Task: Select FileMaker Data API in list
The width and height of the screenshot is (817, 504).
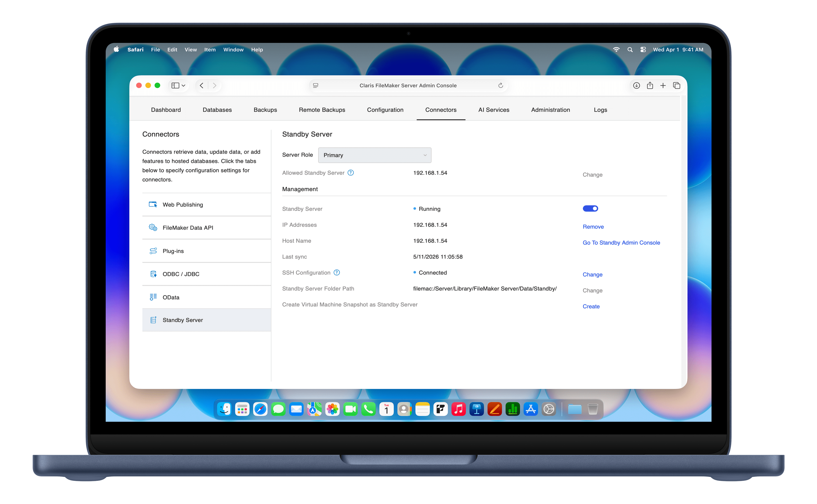Action: coord(206,227)
